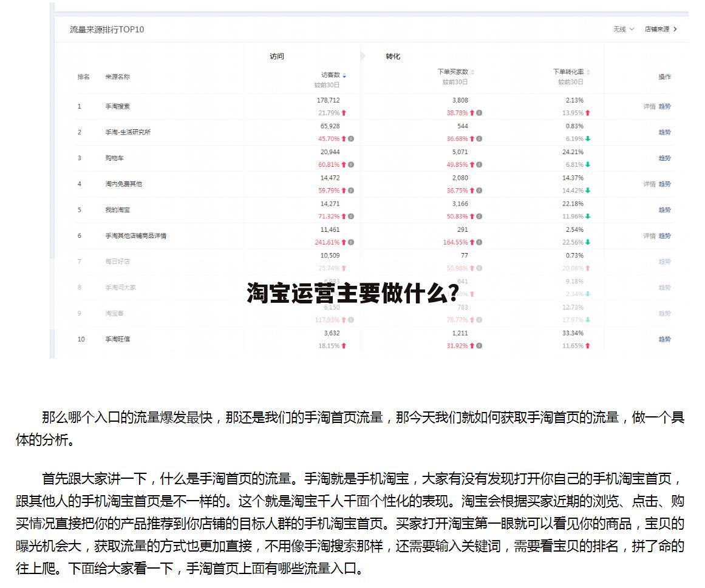Click the info icon beside 36.75%
This screenshot has width=705, height=588.
[x=479, y=191]
